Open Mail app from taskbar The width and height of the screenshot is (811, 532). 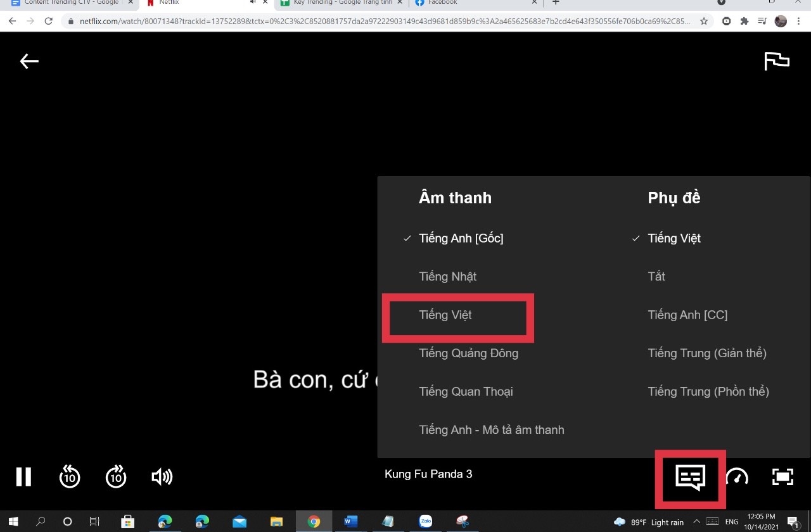[239, 522]
